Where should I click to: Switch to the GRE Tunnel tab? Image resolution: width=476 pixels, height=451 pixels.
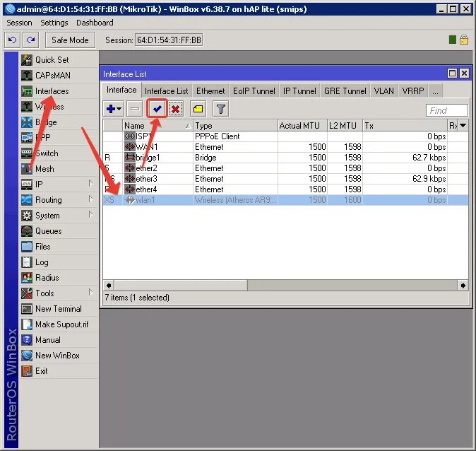[x=345, y=91]
